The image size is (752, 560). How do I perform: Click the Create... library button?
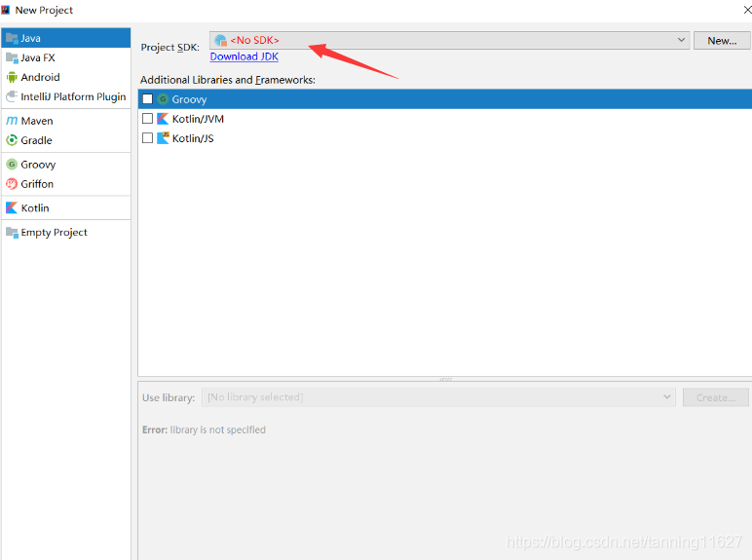click(716, 397)
